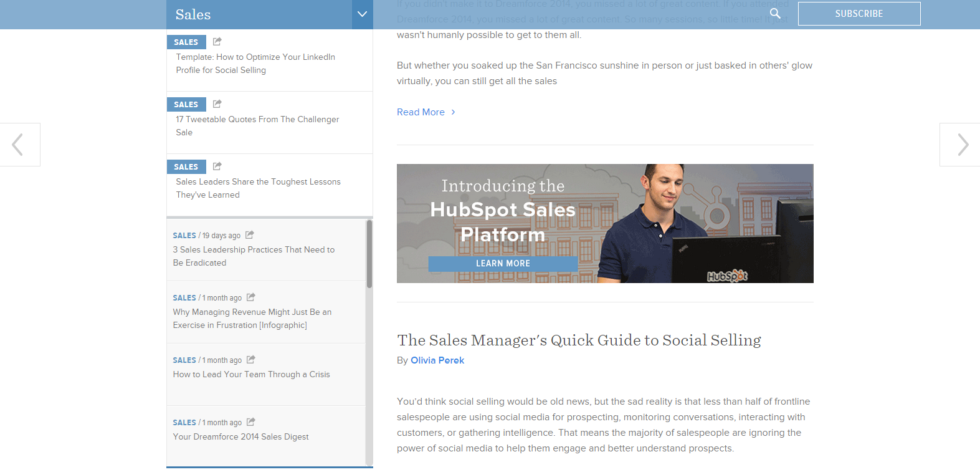The width and height of the screenshot is (980, 472).
Task: Go to next article with right arrow
Action: [960, 145]
